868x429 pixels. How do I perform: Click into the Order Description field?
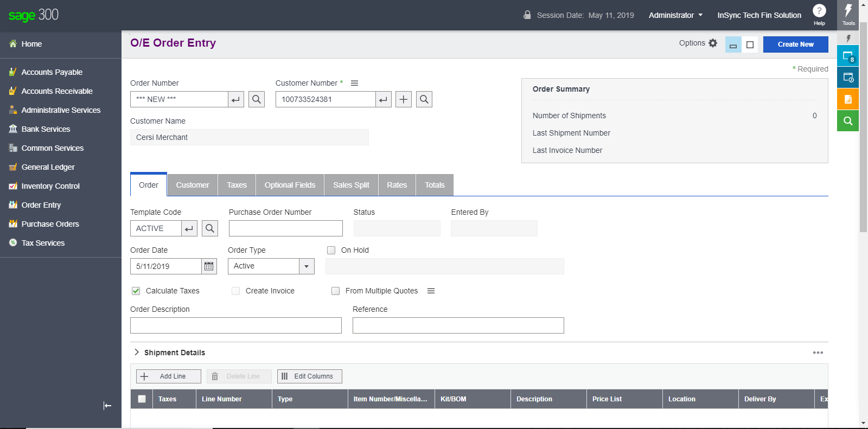[x=236, y=325]
